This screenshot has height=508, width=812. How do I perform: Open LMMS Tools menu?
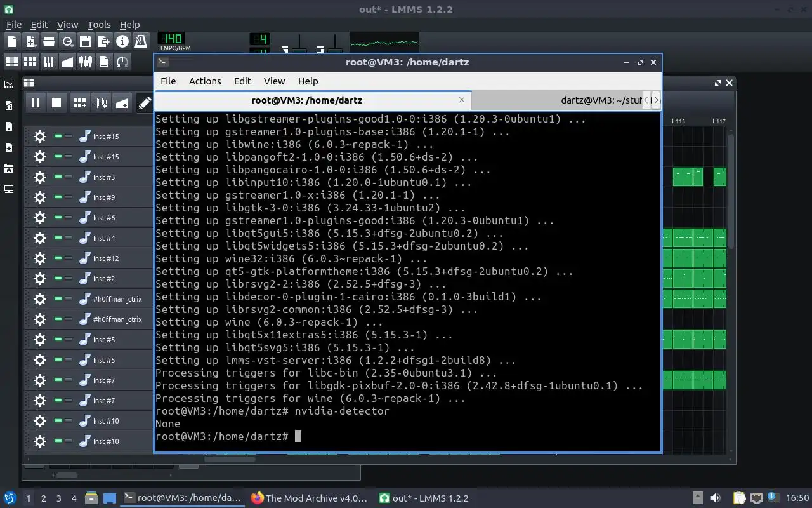point(98,25)
